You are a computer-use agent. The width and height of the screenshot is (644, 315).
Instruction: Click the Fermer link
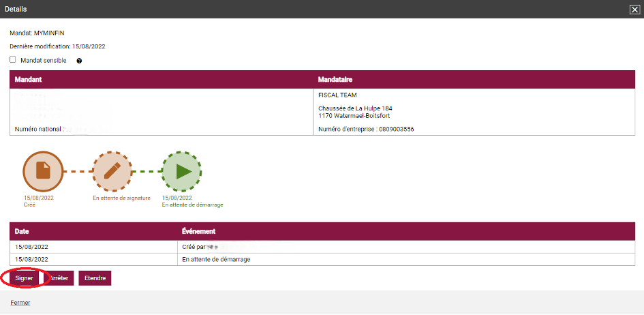click(x=20, y=303)
